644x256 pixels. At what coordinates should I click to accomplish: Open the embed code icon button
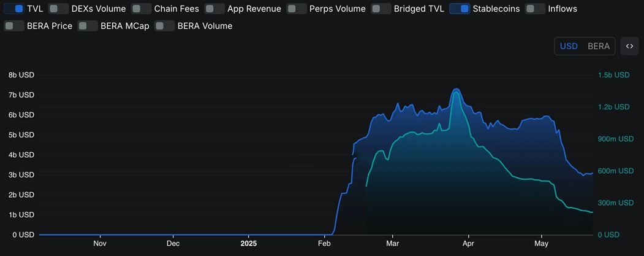(629, 46)
